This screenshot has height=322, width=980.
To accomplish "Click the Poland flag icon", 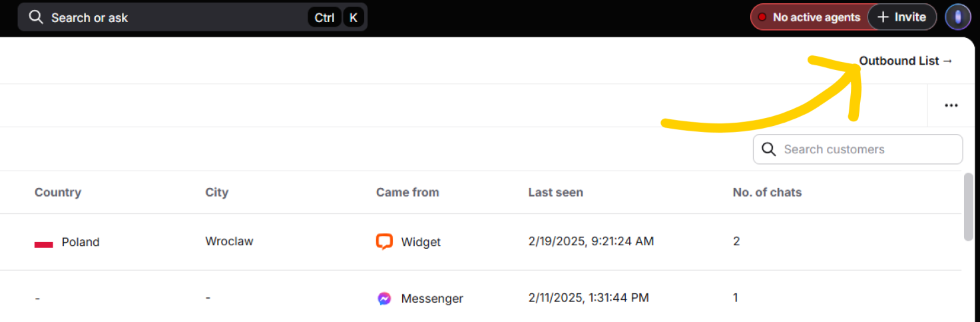I will pyautogui.click(x=44, y=243).
